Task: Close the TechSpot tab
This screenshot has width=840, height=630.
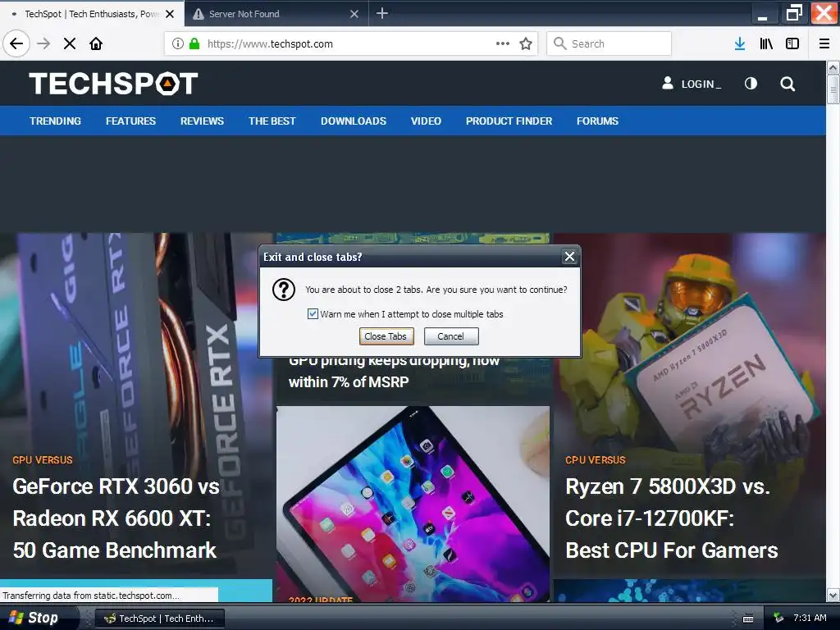Action: 170,14
